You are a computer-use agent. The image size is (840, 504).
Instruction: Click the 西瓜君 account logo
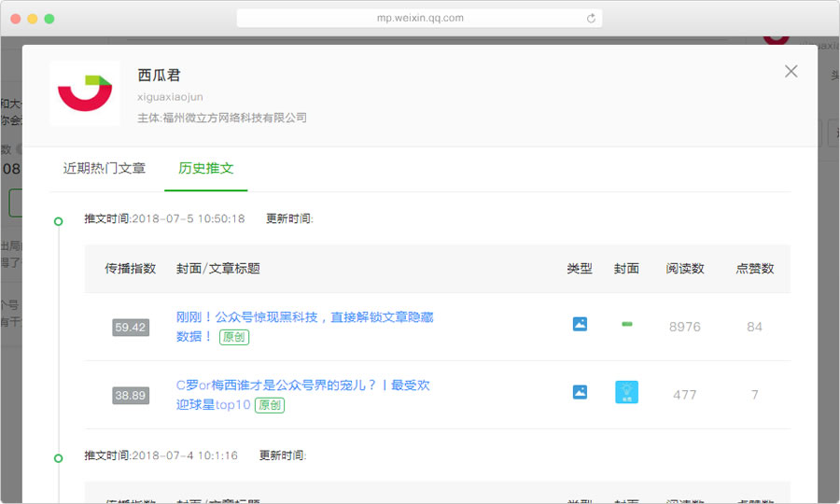pyautogui.click(x=85, y=93)
